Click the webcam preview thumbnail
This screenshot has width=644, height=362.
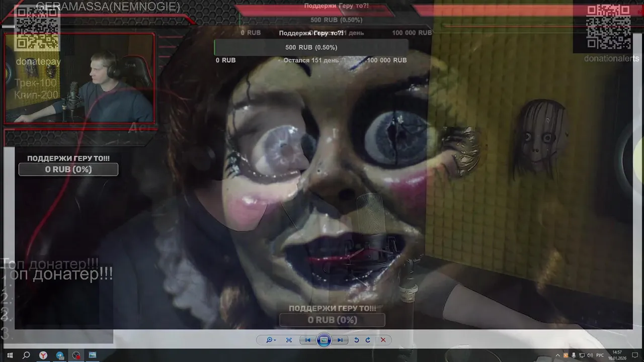79,78
